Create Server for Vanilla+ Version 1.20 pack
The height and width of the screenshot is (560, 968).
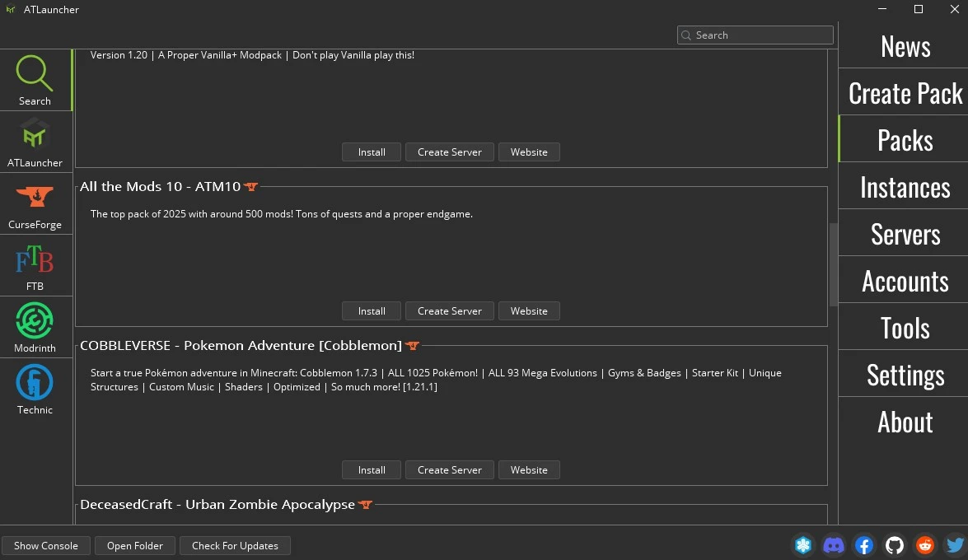point(450,152)
